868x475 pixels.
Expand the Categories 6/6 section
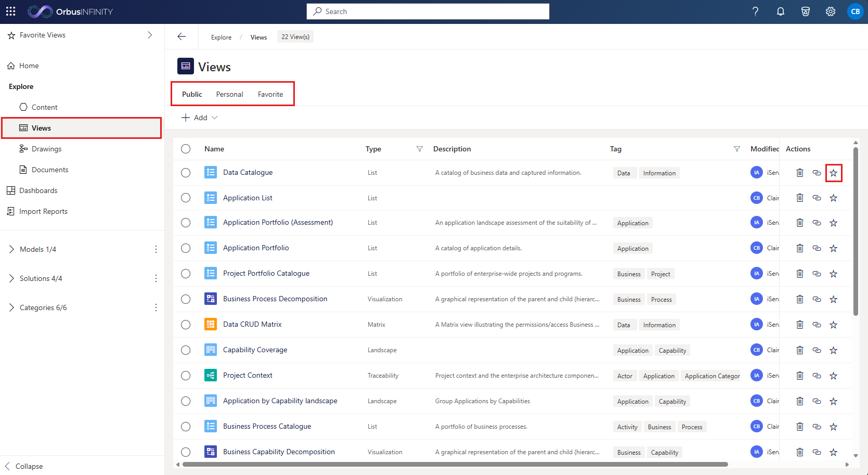click(11, 307)
